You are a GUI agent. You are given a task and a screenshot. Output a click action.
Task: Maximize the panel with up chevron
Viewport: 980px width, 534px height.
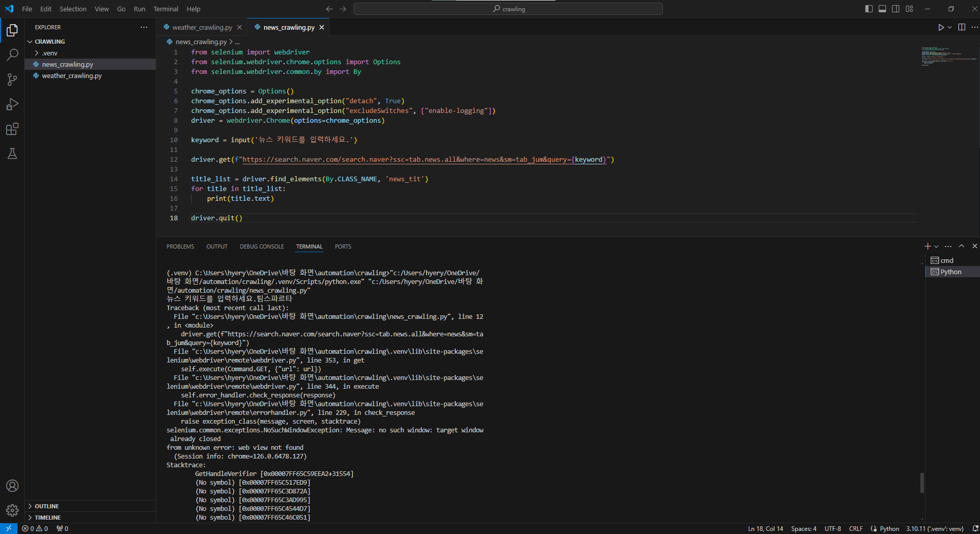click(x=961, y=246)
